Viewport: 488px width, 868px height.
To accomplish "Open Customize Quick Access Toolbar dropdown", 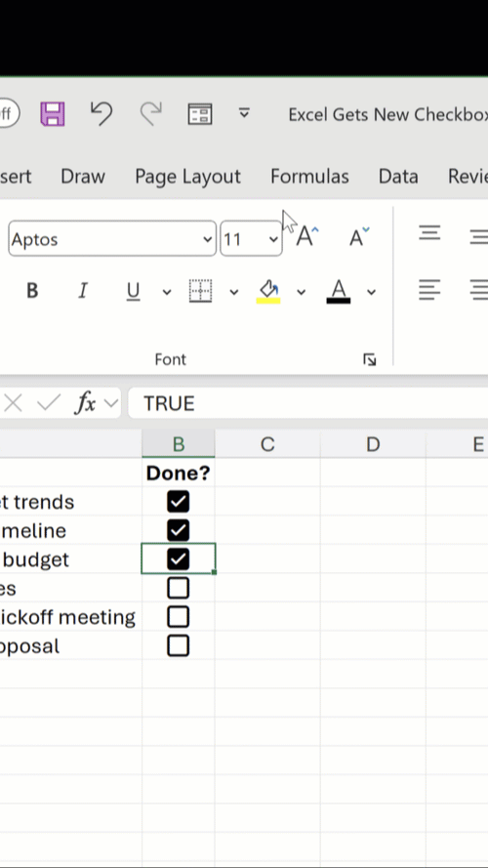I will pos(244,113).
